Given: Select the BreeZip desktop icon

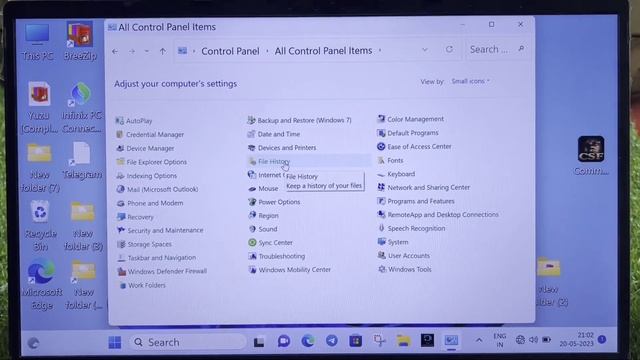Looking at the screenshot, I should click(x=80, y=41).
